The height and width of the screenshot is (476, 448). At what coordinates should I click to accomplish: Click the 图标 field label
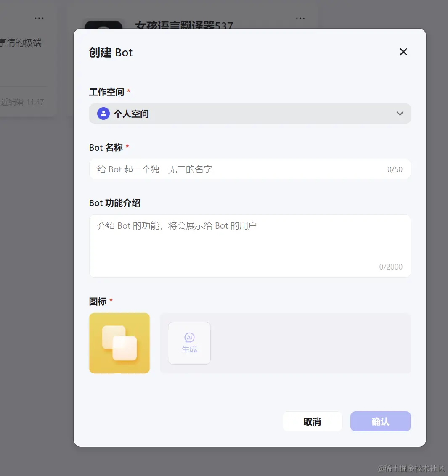(98, 301)
